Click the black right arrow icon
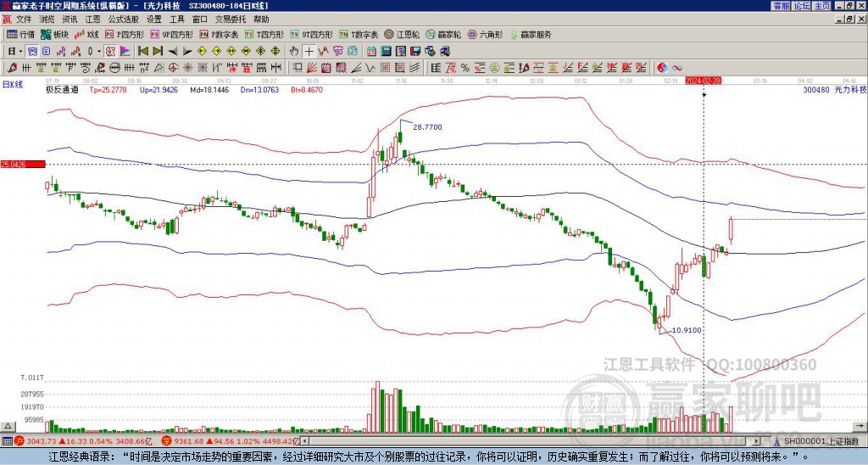The width and height of the screenshot is (868, 465). 187,52
